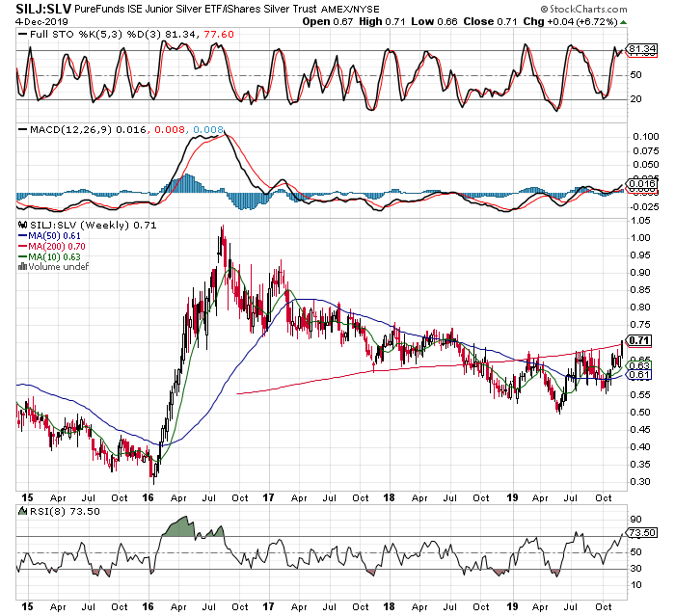Click the 0.71 last price tag
This screenshot has height=616, width=675.
tap(639, 340)
